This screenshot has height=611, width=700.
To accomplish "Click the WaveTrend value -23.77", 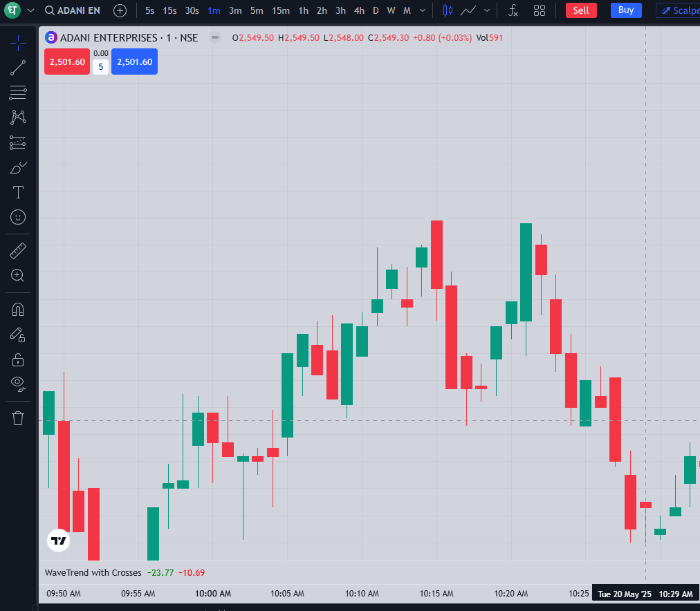I will [160, 573].
